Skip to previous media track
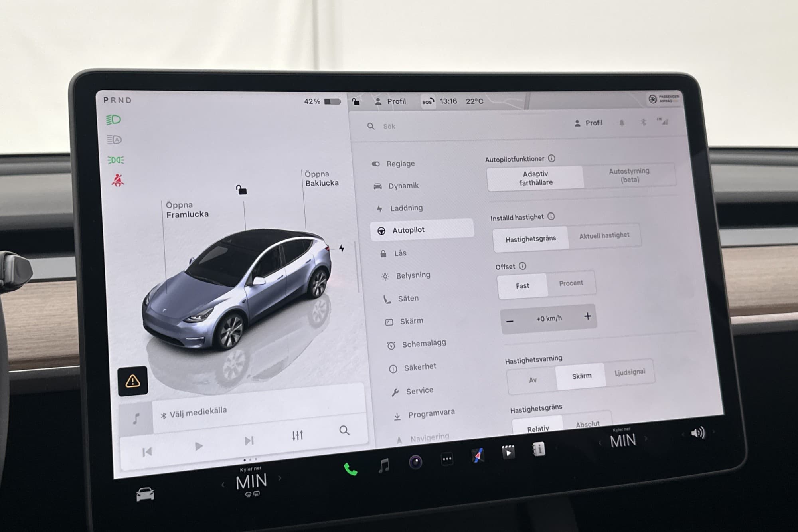 pos(147,452)
